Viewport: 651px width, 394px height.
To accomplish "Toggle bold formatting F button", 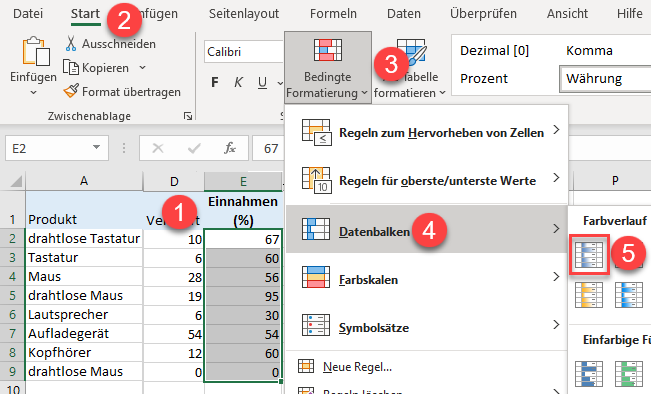I will pos(215,82).
